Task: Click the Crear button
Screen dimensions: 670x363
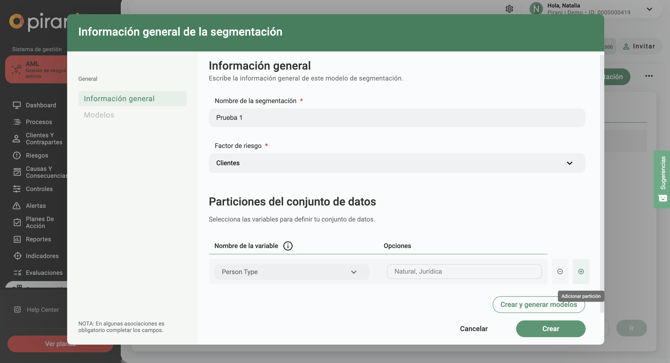Action: pos(550,329)
